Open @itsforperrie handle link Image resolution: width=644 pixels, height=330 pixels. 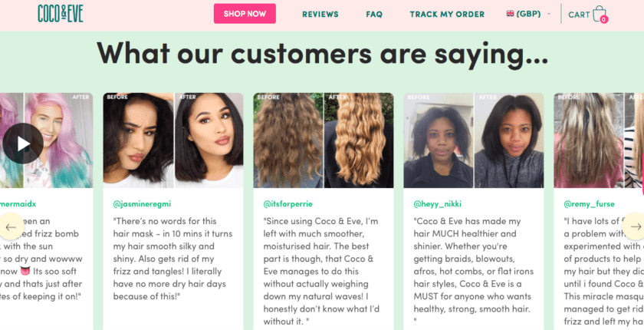point(288,204)
